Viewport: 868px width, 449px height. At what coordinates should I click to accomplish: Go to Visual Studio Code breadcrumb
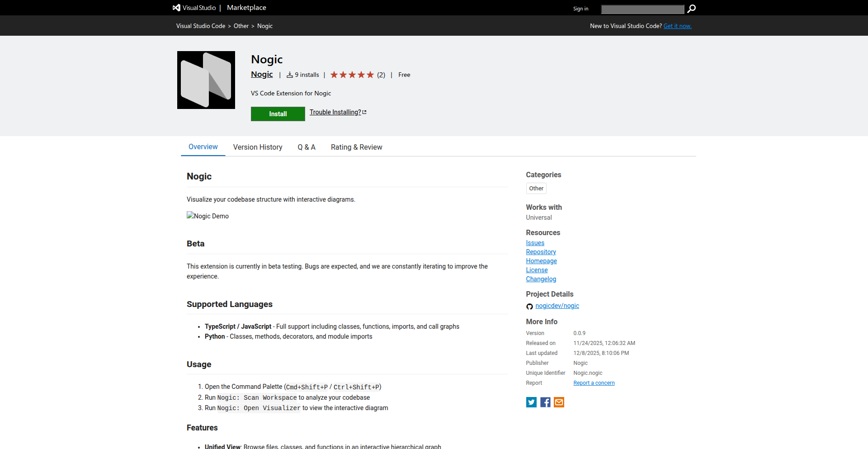pos(201,26)
